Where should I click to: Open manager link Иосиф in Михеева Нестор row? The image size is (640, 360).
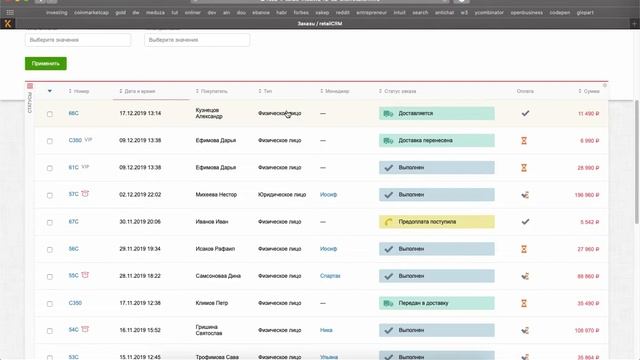tap(329, 195)
